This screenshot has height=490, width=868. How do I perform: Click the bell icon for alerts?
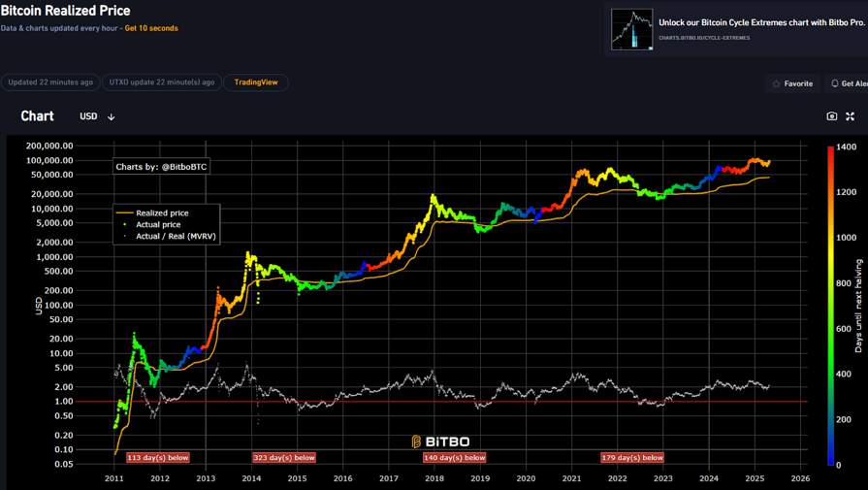point(835,83)
